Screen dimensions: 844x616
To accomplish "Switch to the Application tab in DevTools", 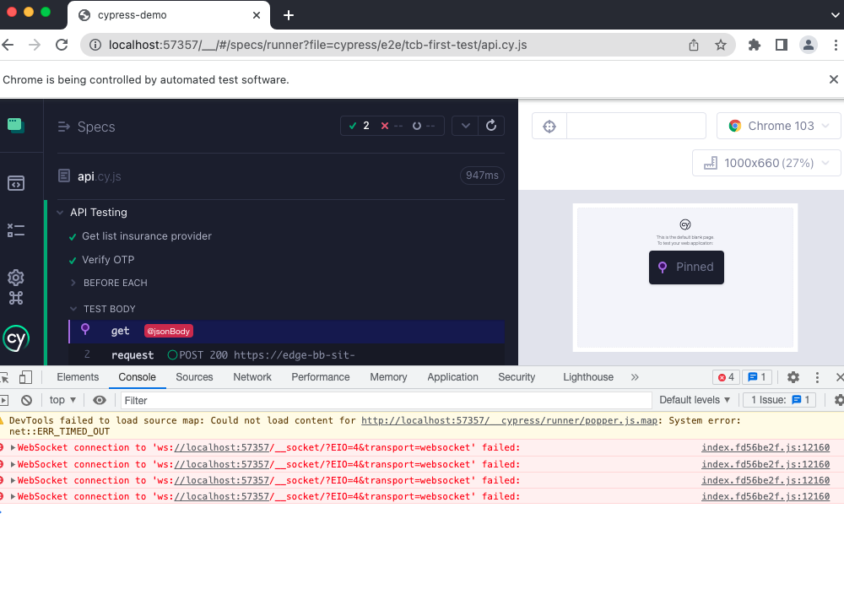I will pyautogui.click(x=452, y=377).
